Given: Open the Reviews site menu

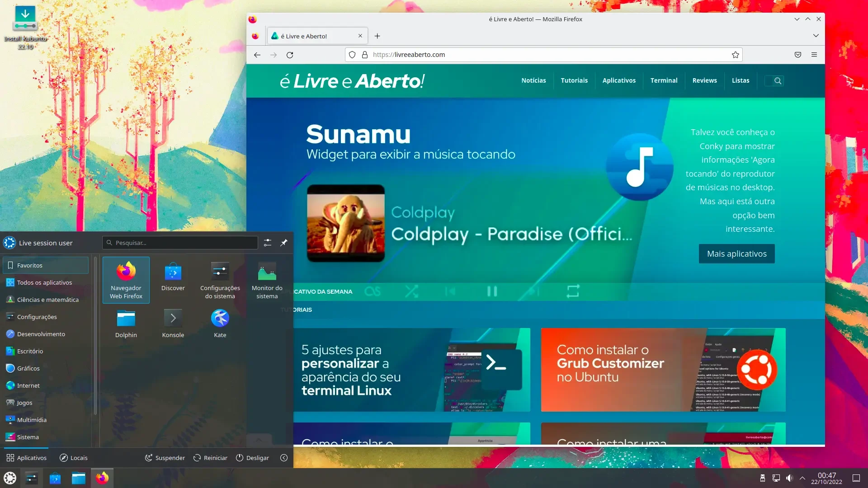Looking at the screenshot, I should pyautogui.click(x=704, y=80).
